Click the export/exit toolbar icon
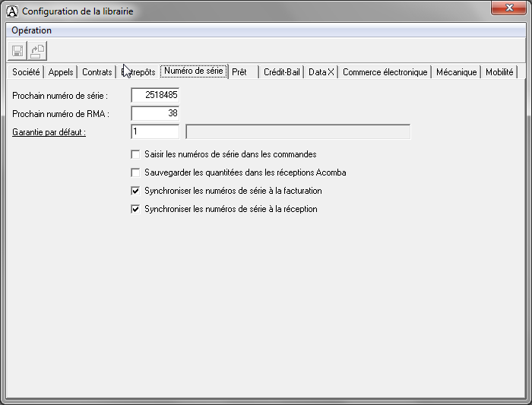This screenshot has width=532, height=405. (x=37, y=51)
